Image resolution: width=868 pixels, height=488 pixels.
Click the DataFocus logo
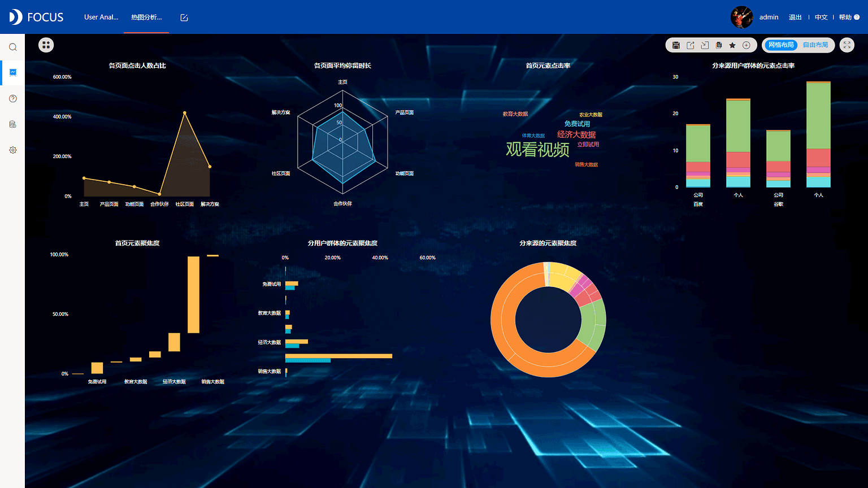(x=36, y=17)
